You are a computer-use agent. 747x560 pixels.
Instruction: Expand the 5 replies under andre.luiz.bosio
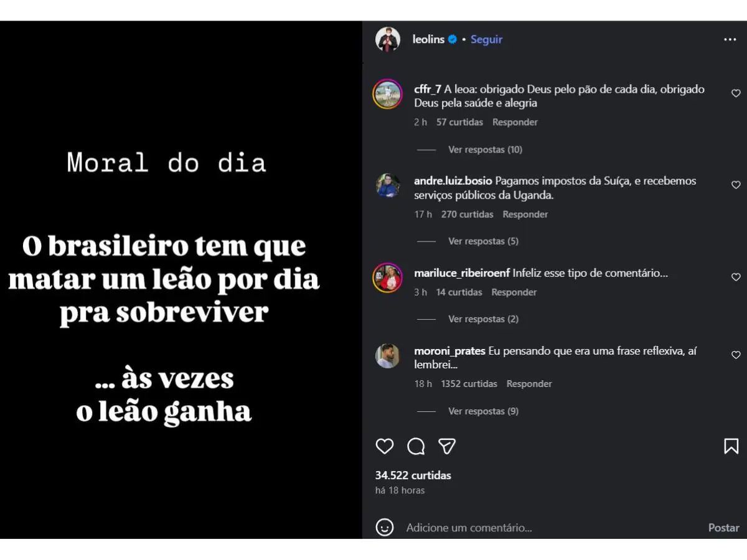tap(483, 241)
